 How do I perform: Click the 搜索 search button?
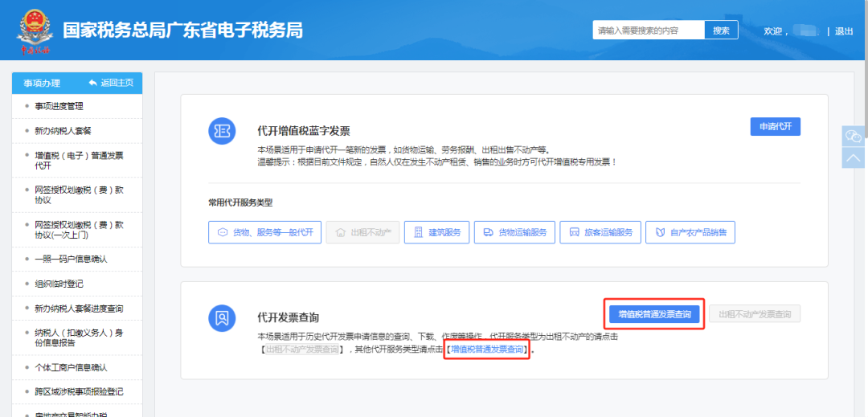point(721,31)
